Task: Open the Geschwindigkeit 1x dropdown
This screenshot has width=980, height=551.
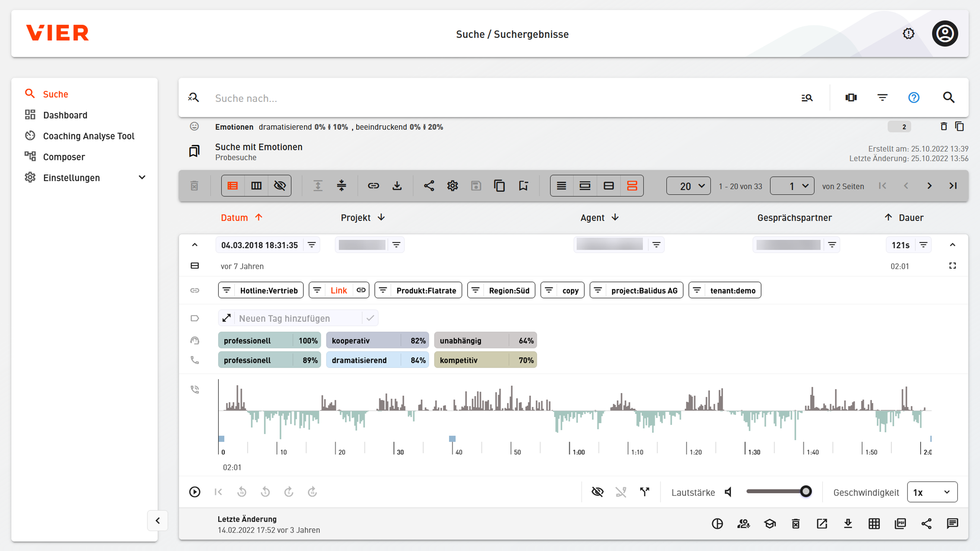Action: point(932,492)
